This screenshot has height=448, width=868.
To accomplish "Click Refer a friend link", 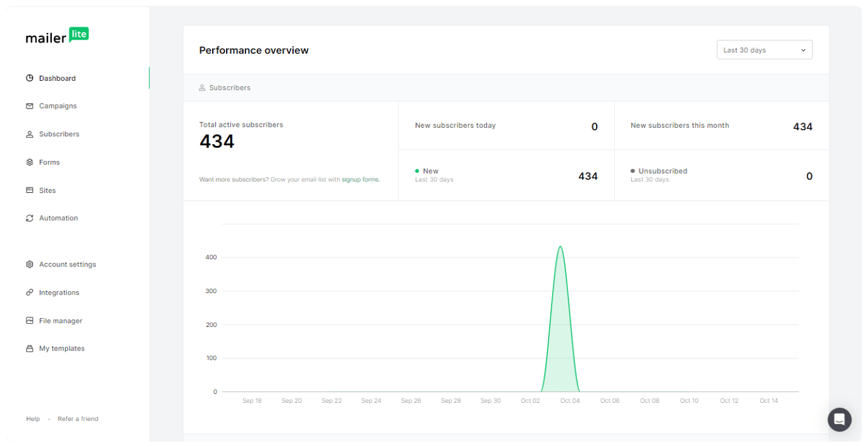I will pyautogui.click(x=78, y=418).
